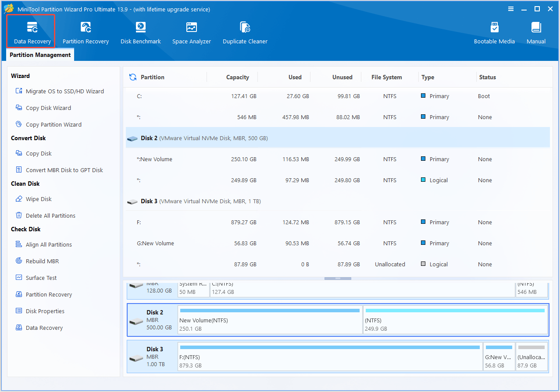The image size is (560, 392).
Task: Sort by File System column header
Action: tap(386, 77)
